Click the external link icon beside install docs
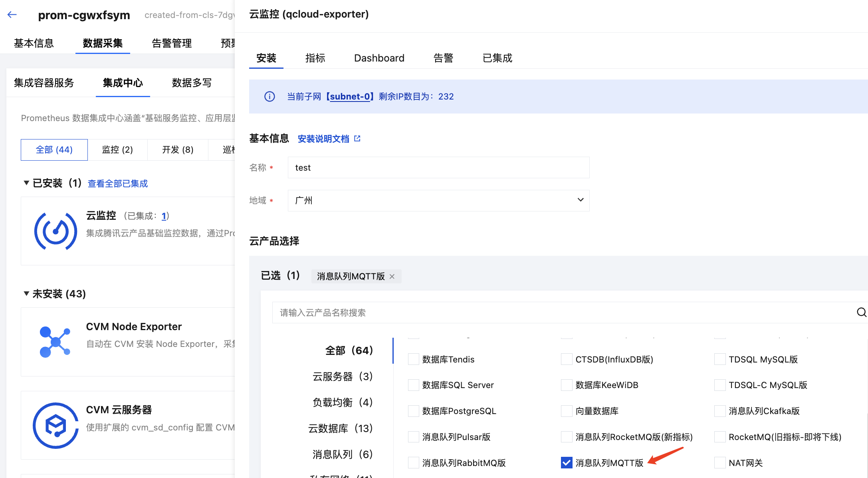Screen dimensions: 868x478 tap(357, 138)
